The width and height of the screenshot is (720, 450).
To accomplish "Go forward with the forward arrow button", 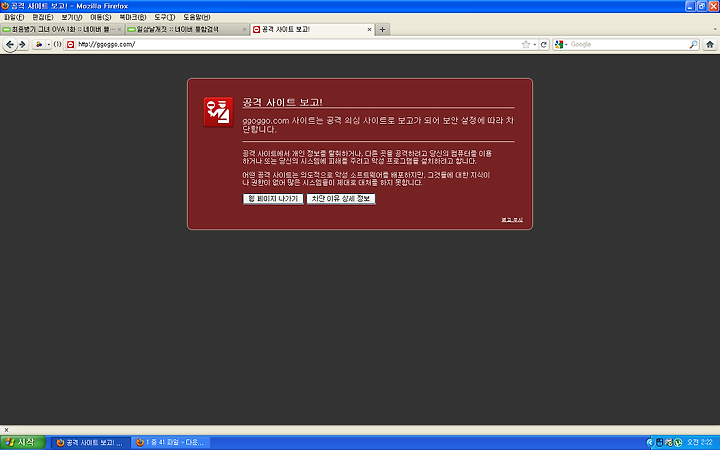I will pyautogui.click(x=22, y=45).
